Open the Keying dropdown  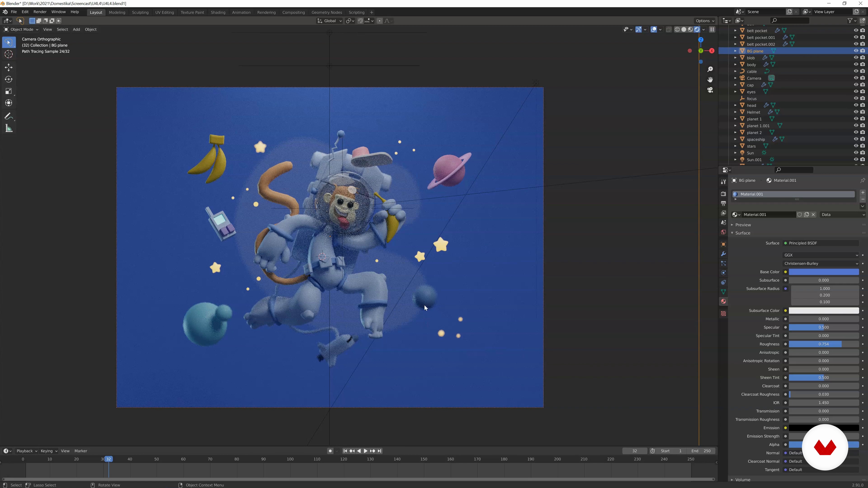pyautogui.click(x=49, y=451)
